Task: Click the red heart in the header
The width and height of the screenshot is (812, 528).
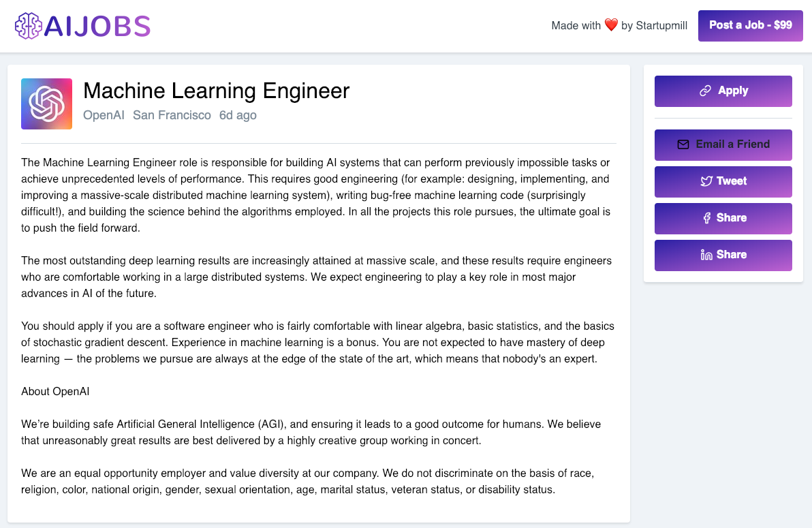Action: pyautogui.click(x=611, y=25)
